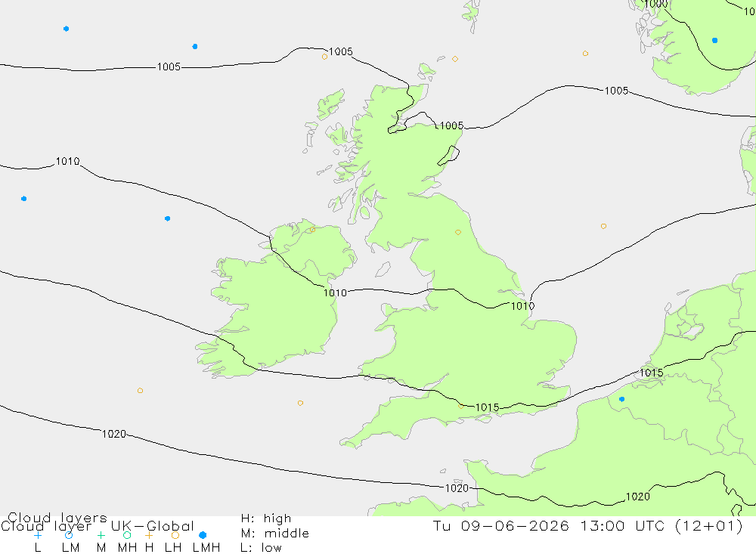The height and width of the screenshot is (554, 756).
Task: Click the 1000 isobar label near Norway
Action: 656,4
